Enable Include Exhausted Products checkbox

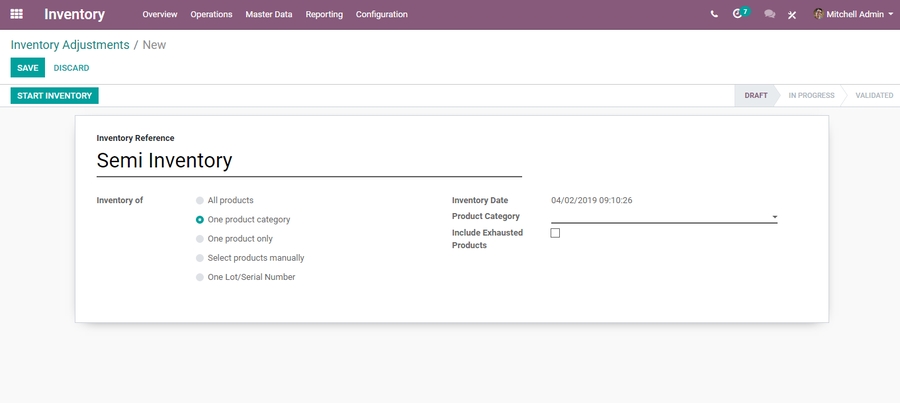(555, 233)
